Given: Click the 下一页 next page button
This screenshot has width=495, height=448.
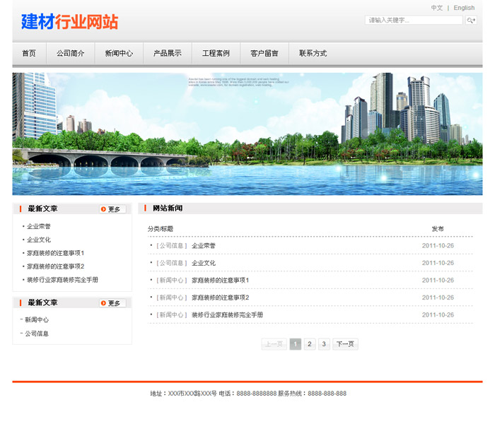Looking at the screenshot, I should click(345, 344).
